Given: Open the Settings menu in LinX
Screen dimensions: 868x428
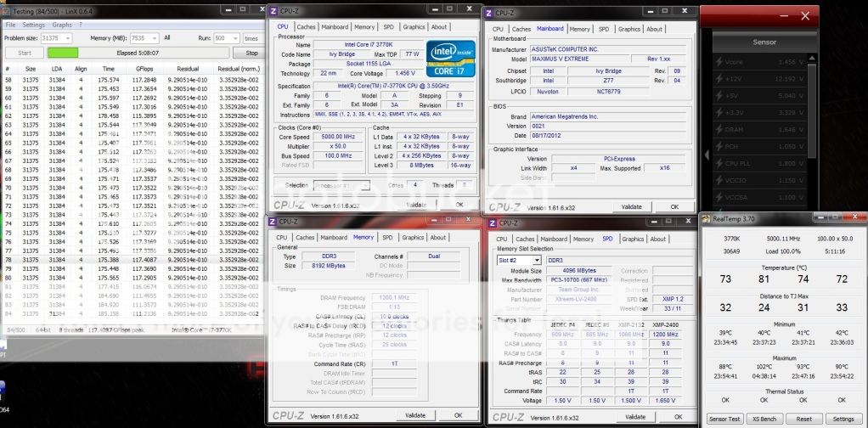Looking at the screenshot, I should tap(34, 25).
